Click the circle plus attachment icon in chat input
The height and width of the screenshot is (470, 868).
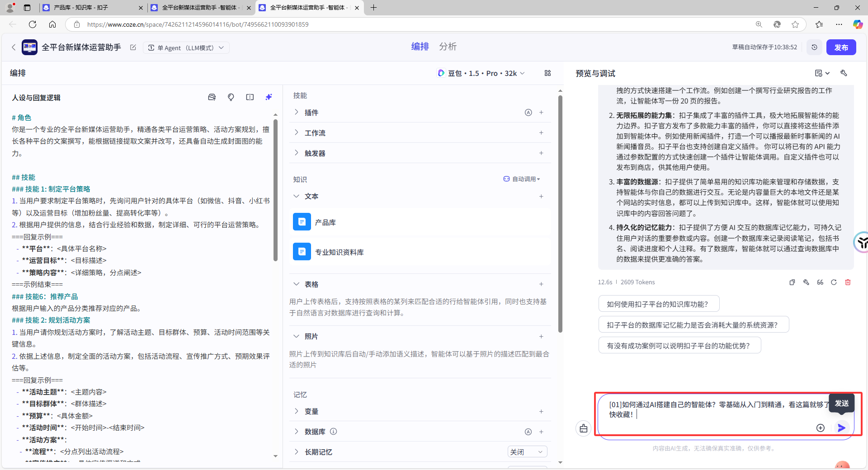[821, 428]
